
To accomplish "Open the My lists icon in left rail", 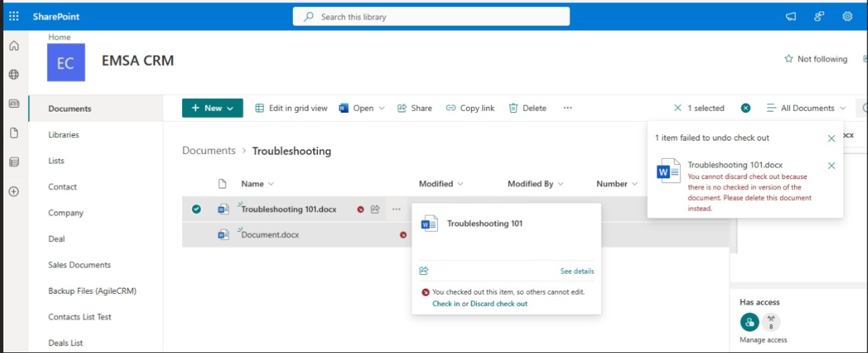I will pos(13,162).
